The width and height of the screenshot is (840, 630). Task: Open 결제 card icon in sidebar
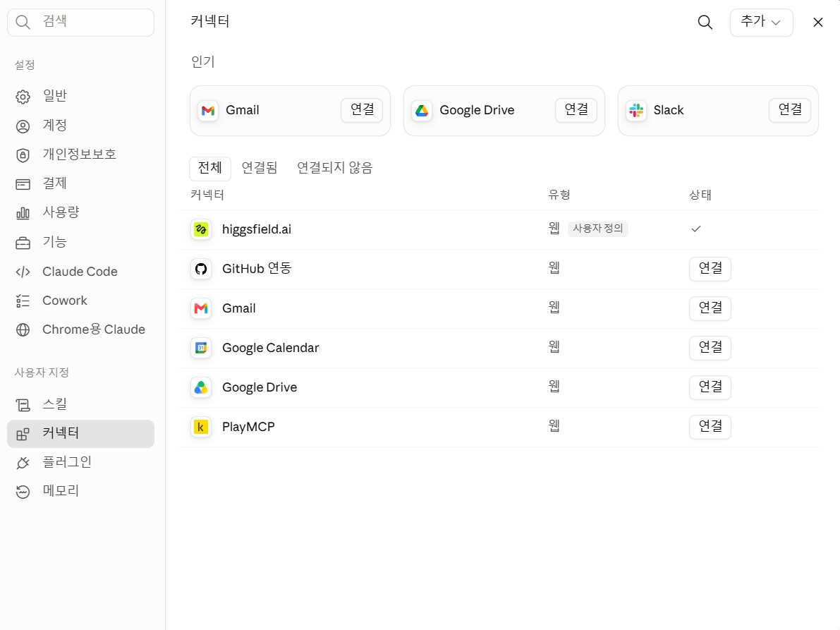point(23,184)
